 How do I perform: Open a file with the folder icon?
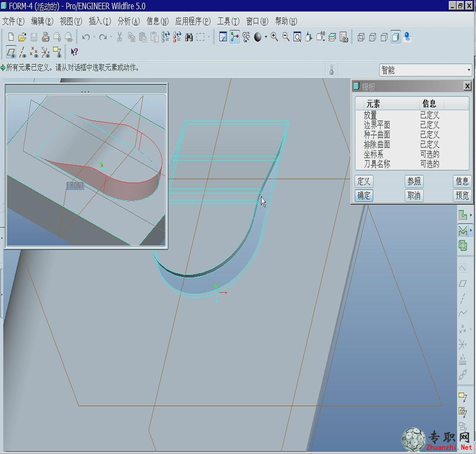coord(22,37)
